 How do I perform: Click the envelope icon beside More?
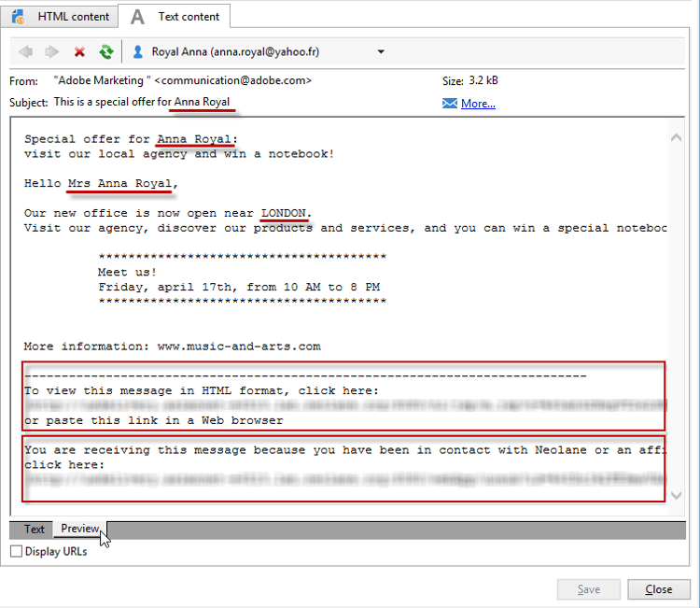[x=450, y=103]
